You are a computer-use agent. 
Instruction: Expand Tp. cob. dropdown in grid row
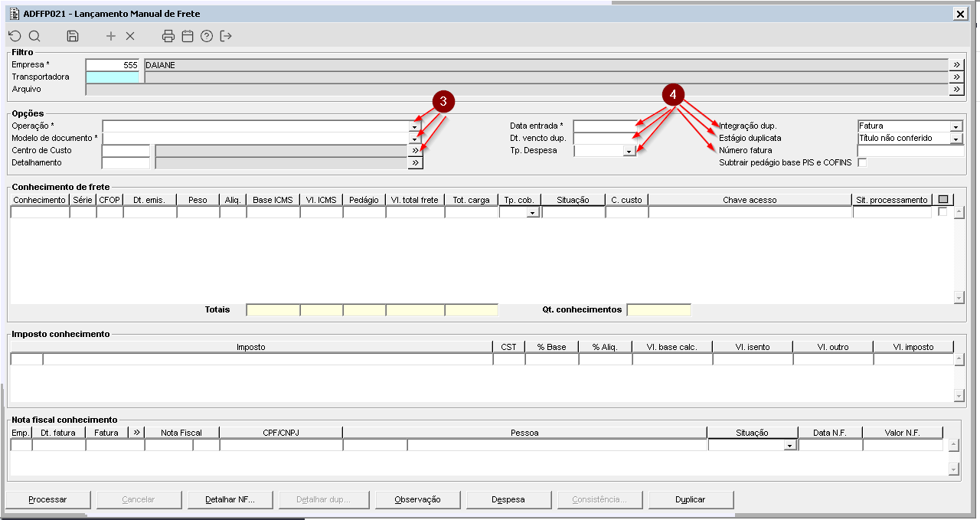534,213
